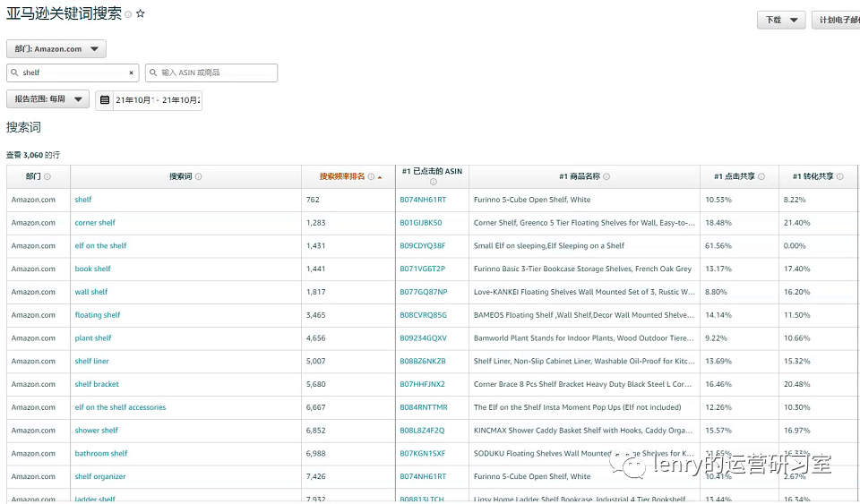Screen dimensions: 860x504
Task: Click the info icon next to page title
Action: tap(128, 14)
